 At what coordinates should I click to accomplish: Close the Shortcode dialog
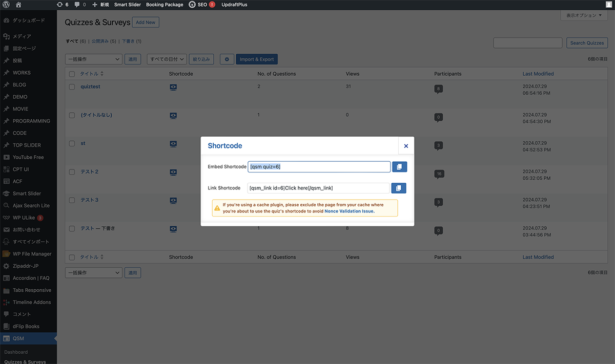point(406,146)
